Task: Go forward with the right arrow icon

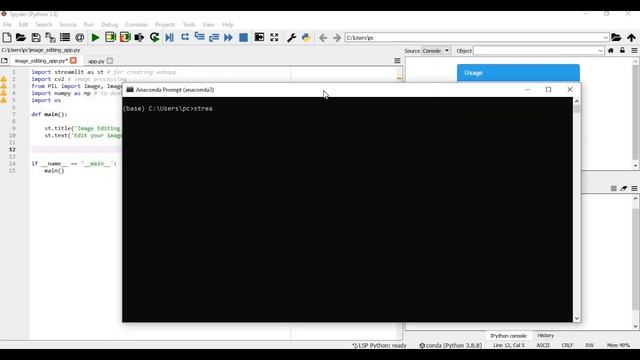Action: (337, 38)
